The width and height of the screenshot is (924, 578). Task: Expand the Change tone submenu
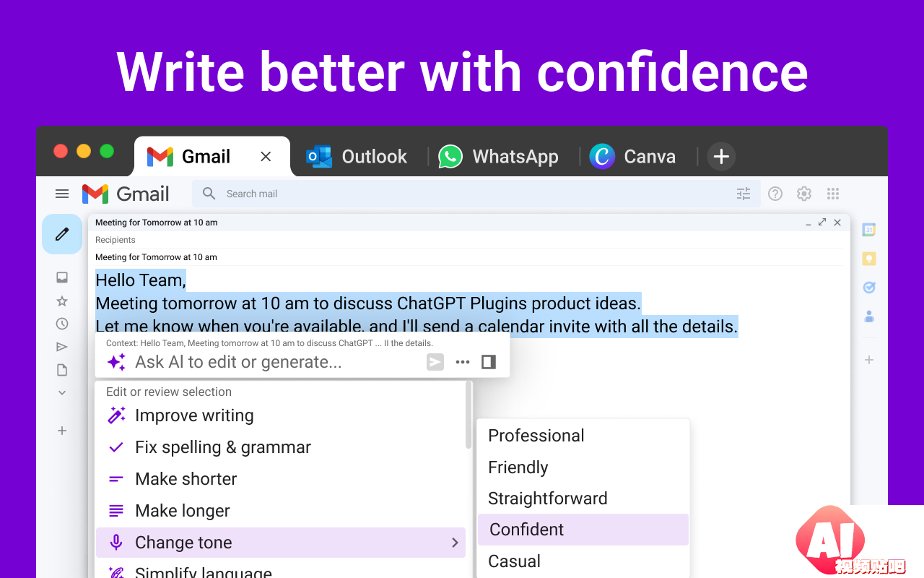[x=281, y=543]
